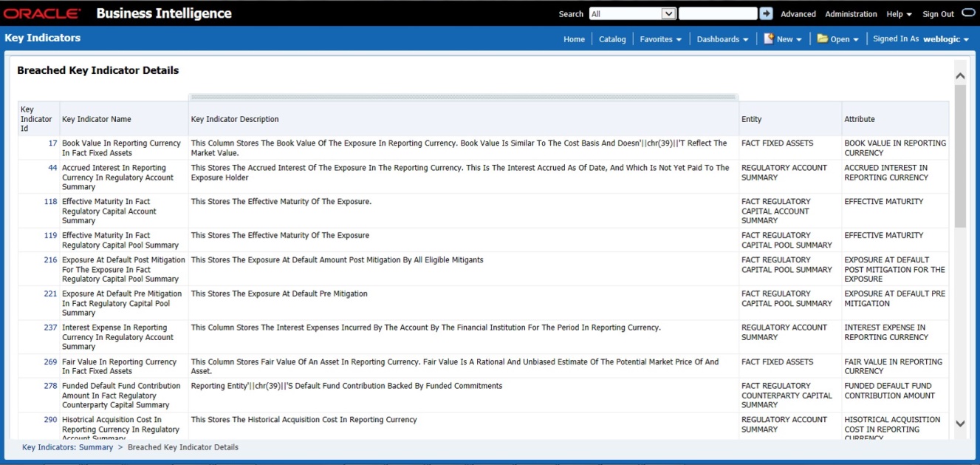Sign Out of Business Intelligence
Image resolution: width=980 pixels, height=465 pixels.
[x=938, y=14]
